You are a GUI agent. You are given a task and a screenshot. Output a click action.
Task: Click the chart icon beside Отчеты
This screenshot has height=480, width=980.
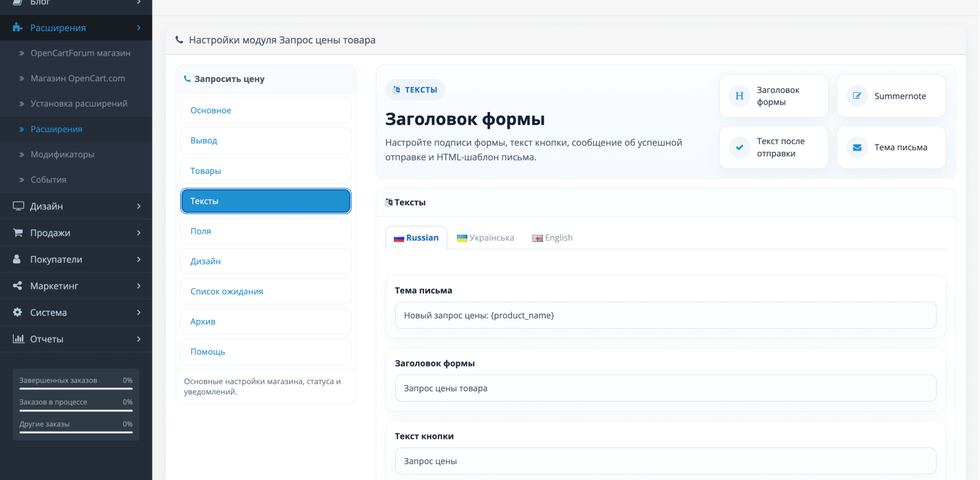[x=18, y=339]
